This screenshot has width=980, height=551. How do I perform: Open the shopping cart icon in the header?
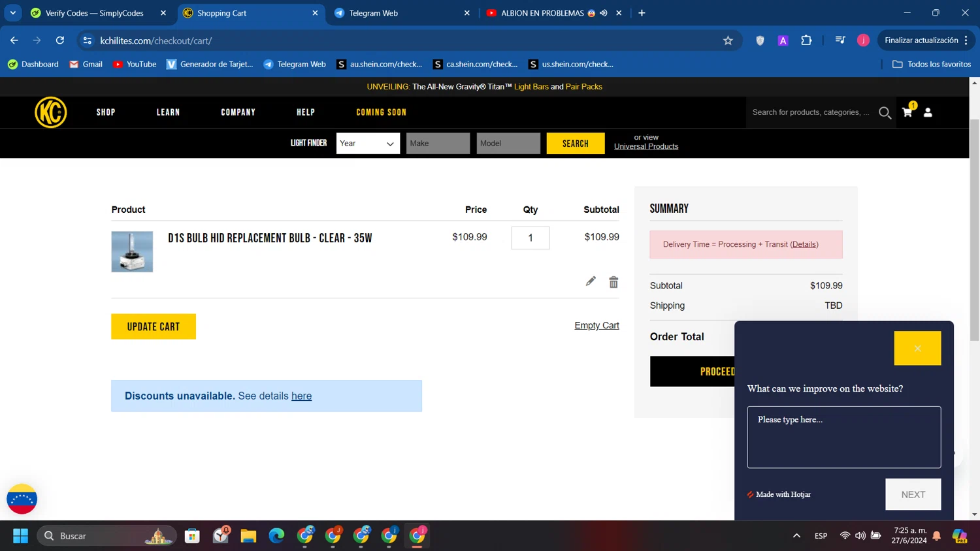[907, 112]
